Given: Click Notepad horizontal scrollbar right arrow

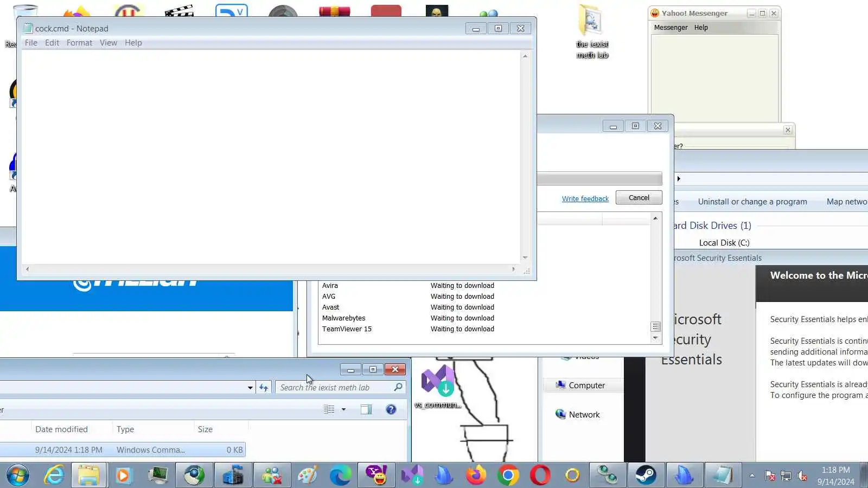Looking at the screenshot, I should 513,269.
